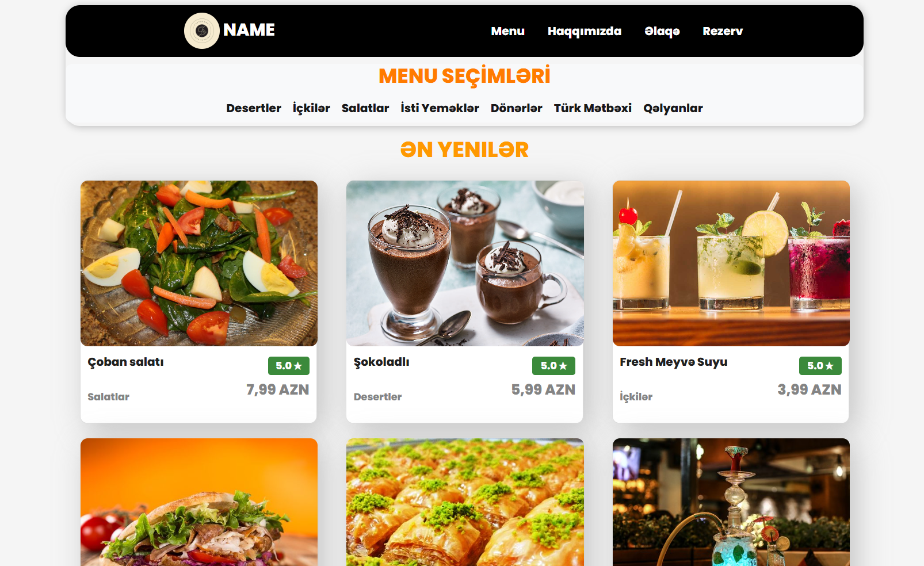Open the baklava dessert image card
This screenshot has height=566, width=924.
[465, 502]
